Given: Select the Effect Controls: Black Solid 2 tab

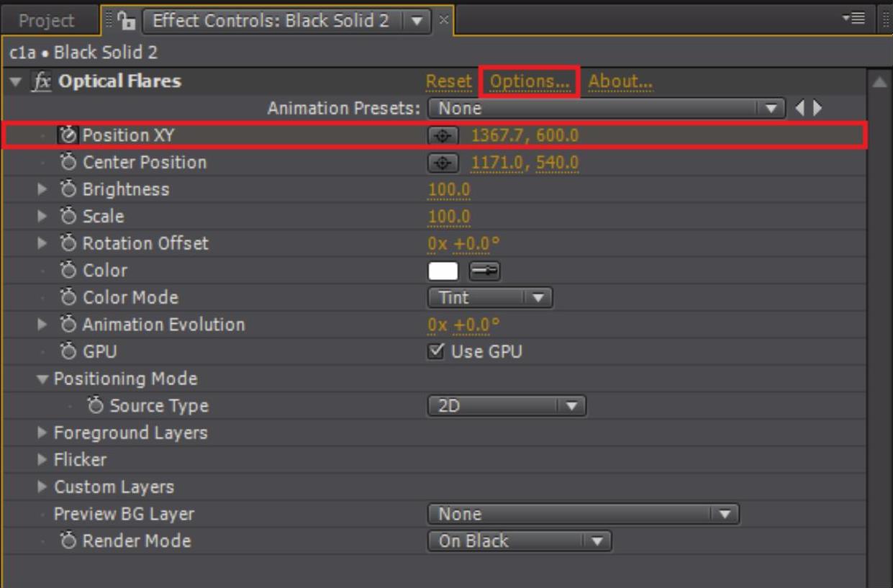Looking at the screenshot, I should click(x=271, y=21).
